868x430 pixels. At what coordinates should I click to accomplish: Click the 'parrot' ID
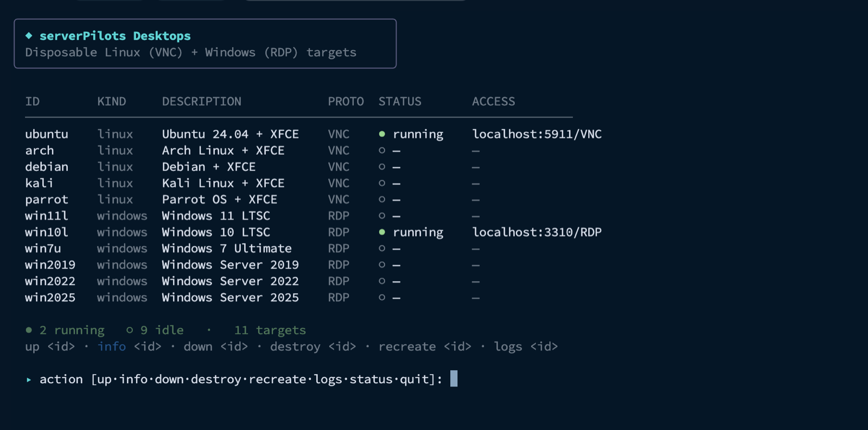pyautogui.click(x=47, y=200)
